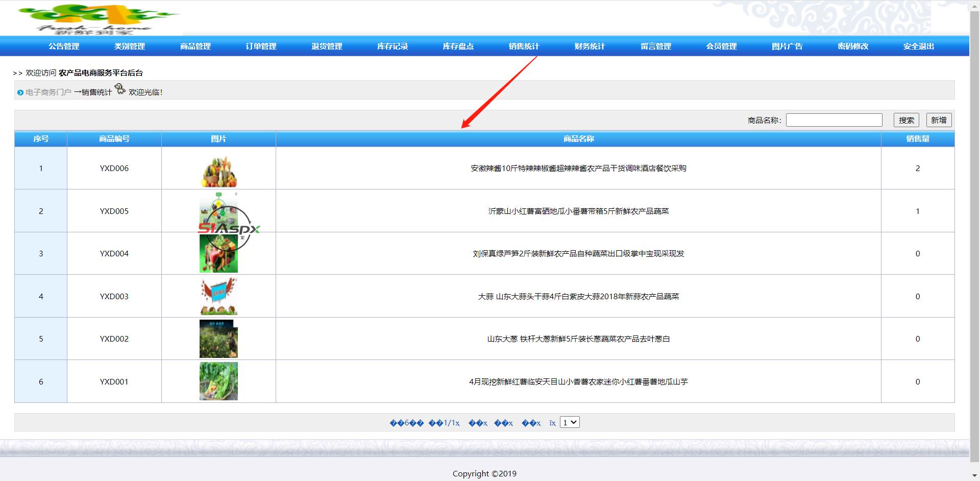Open 销售统计 in the navigation bar
Viewport: 980px width, 481px height.
coord(524,46)
